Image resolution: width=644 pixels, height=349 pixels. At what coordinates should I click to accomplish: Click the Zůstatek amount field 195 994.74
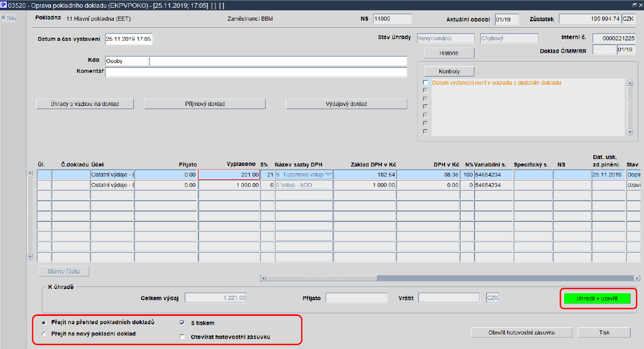point(589,19)
